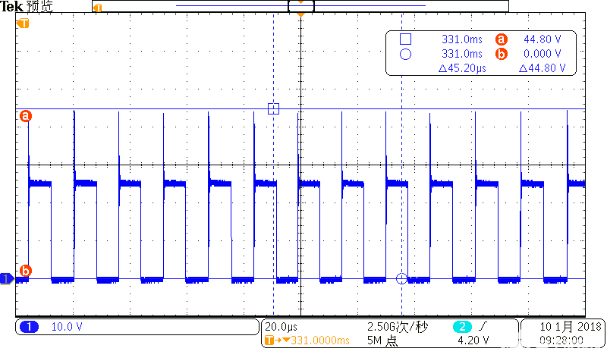607x364 pixels.
Task: Click the 0.000 V cursor b readout
Action: click(x=543, y=54)
